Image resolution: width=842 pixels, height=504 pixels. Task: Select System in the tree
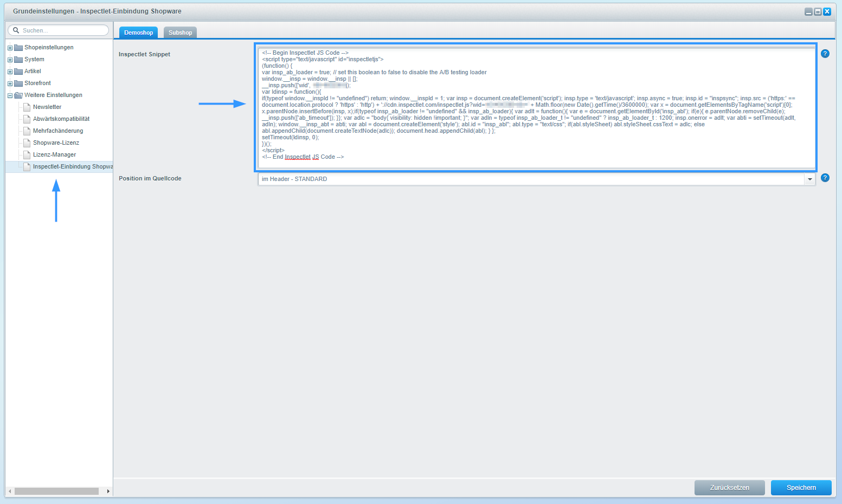34,59
